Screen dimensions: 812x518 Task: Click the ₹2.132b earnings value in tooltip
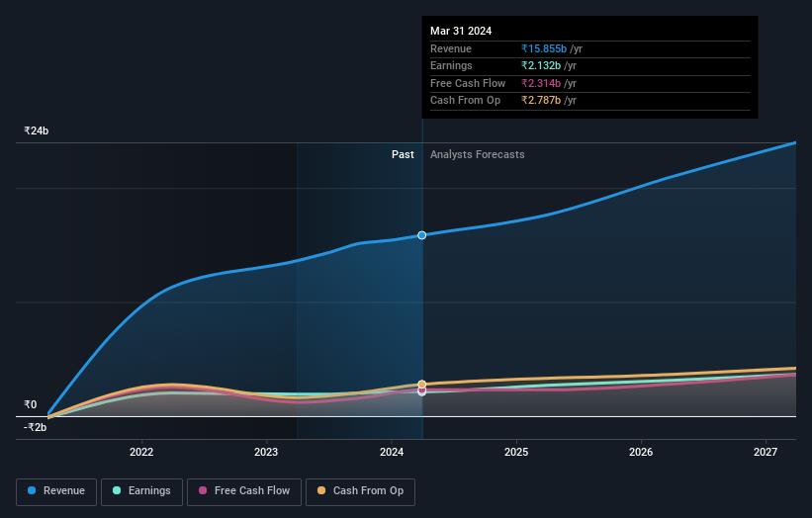(x=541, y=65)
